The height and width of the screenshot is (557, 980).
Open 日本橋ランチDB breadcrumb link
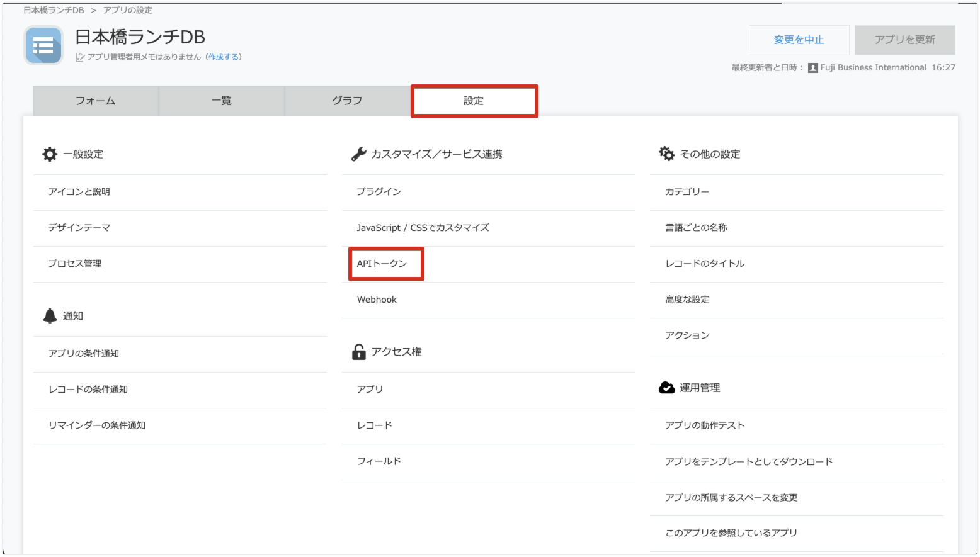[x=54, y=10]
